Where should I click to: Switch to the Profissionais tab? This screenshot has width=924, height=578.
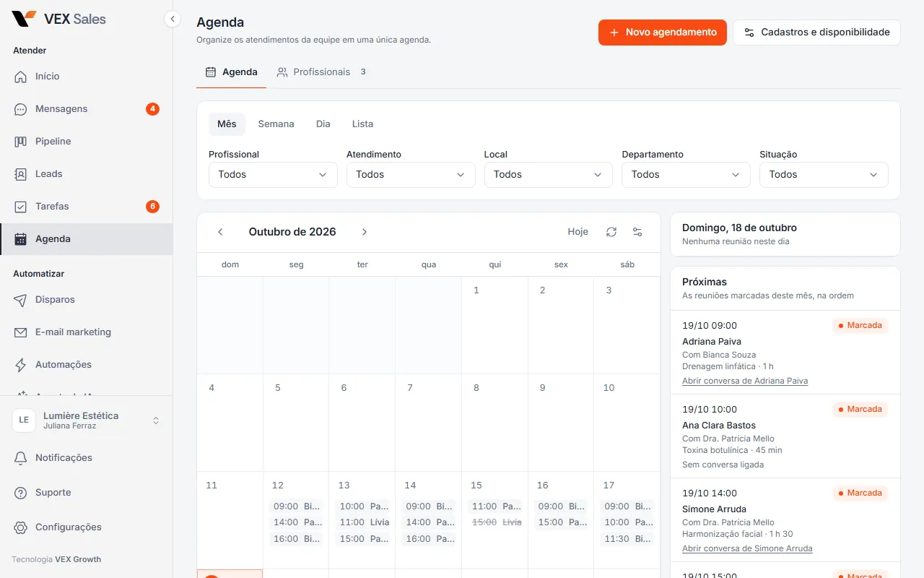coord(321,72)
